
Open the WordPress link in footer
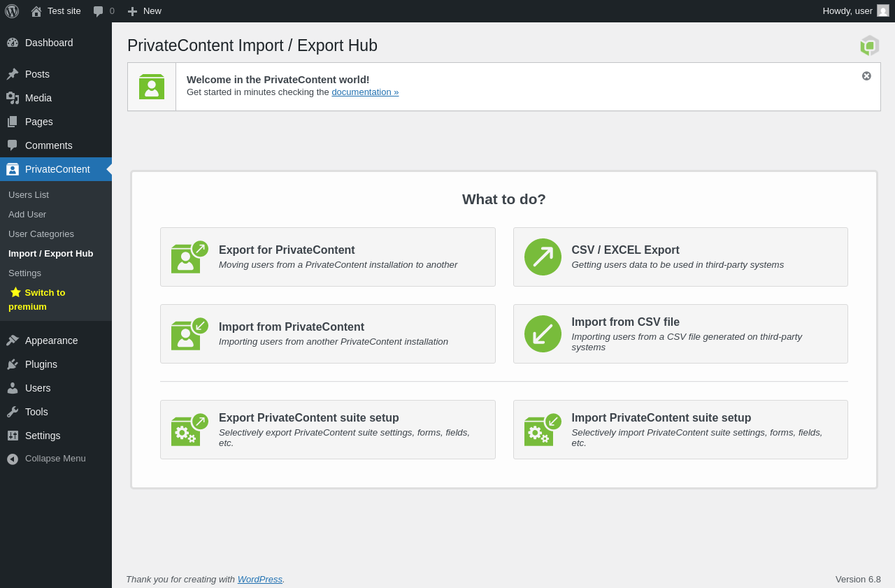coord(259,579)
